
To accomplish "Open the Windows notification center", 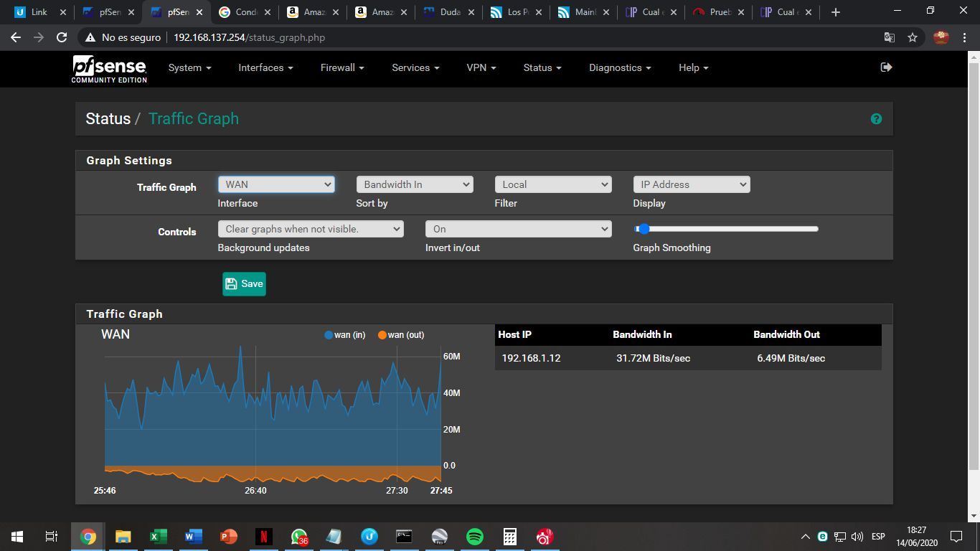I will pos(956,537).
